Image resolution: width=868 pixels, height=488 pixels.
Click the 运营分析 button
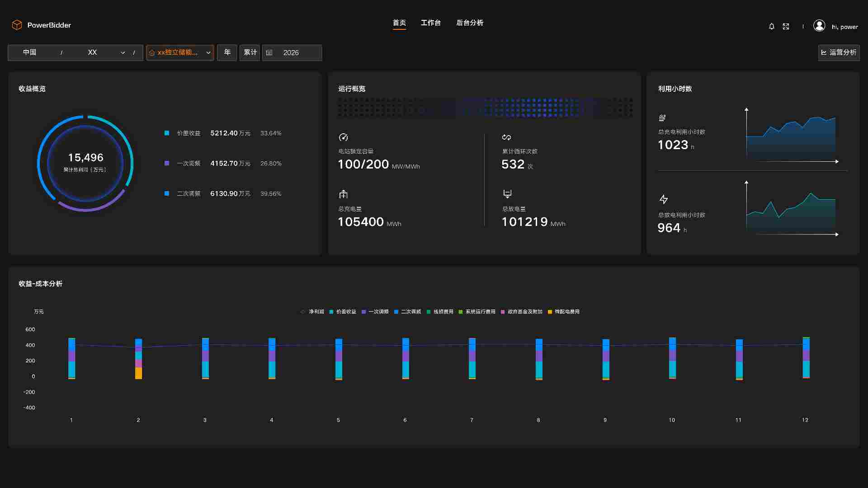839,53
